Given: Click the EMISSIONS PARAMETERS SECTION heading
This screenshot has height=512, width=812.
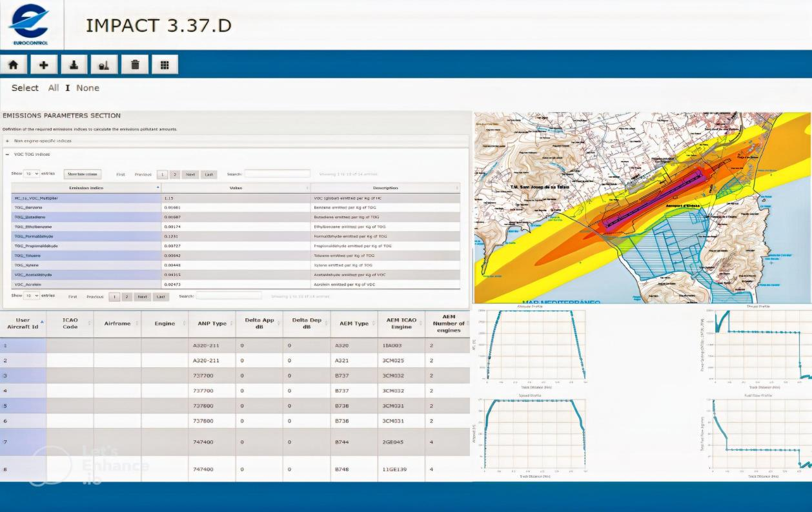Looking at the screenshot, I should [x=61, y=116].
